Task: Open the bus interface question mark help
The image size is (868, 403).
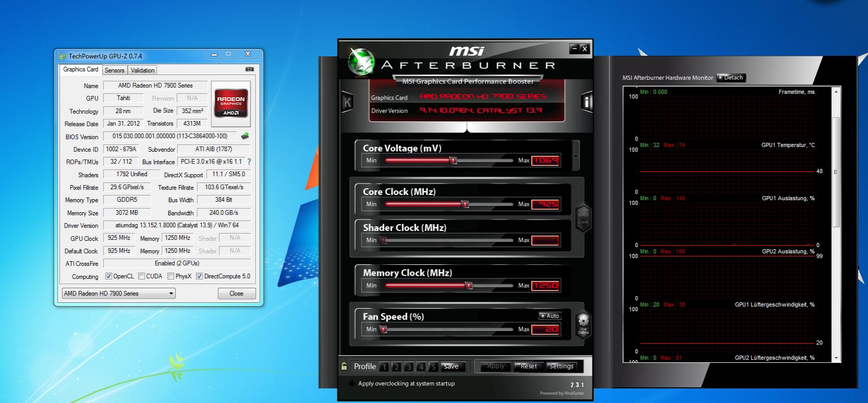Action: [249, 162]
